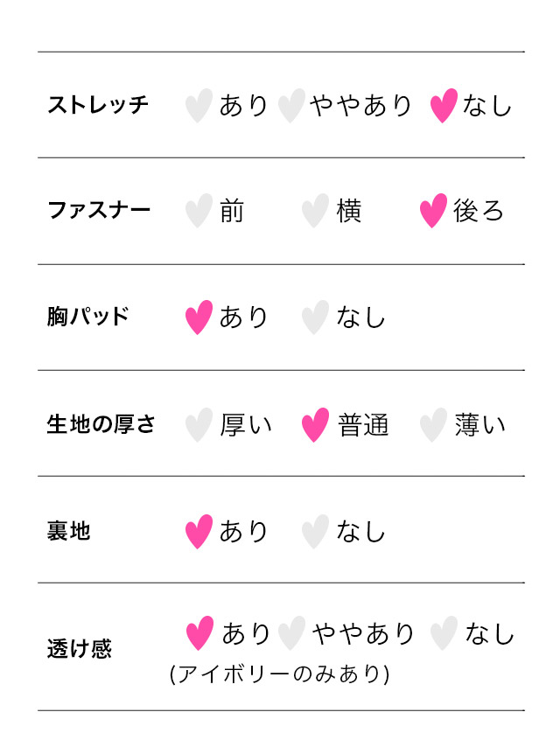
Task: Click the gray heart beside 透け感 なし
Action: click(x=444, y=633)
